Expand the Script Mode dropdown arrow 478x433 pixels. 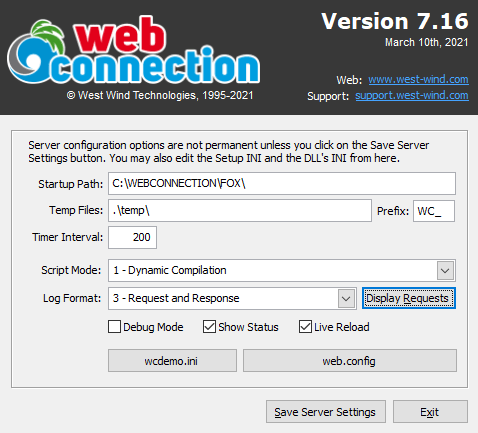tap(445, 270)
